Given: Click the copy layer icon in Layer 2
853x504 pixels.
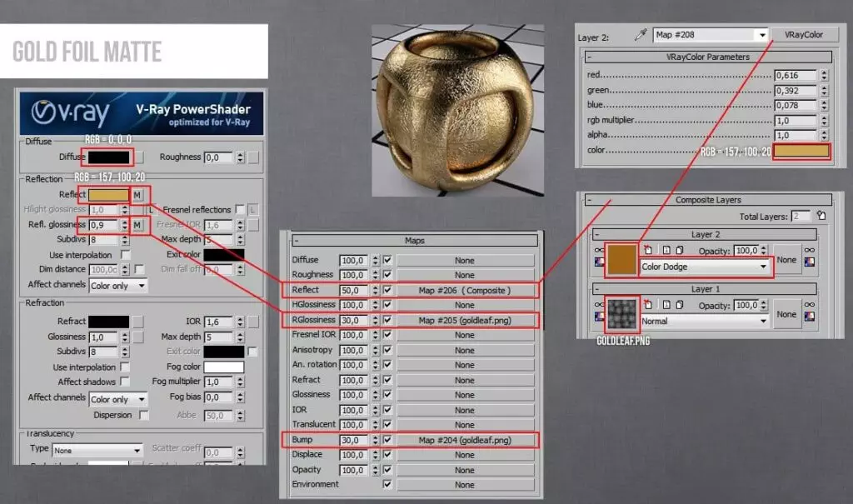Looking at the screenshot, I should pyautogui.click(x=679, y=250).
